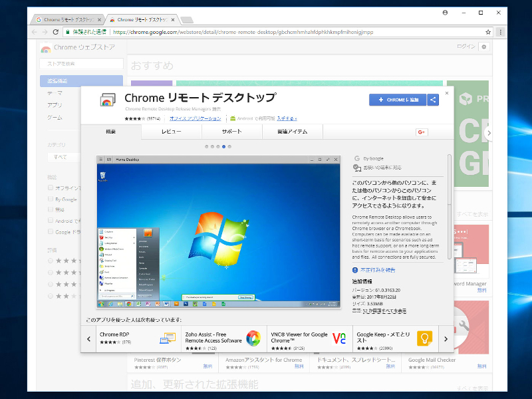Screen dimensions: 532x399
Task: Open the Chrome user profile icon
Action: click(445, 13)
